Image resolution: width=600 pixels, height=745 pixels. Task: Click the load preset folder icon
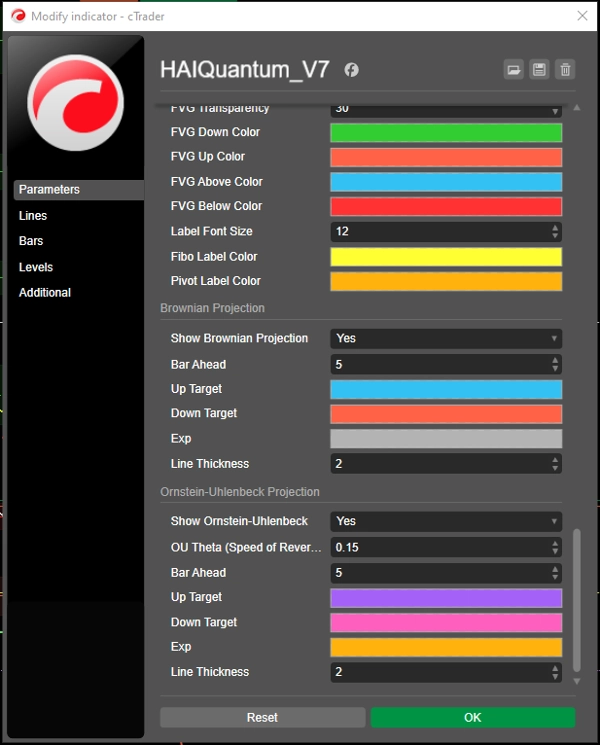pos(514,70)
